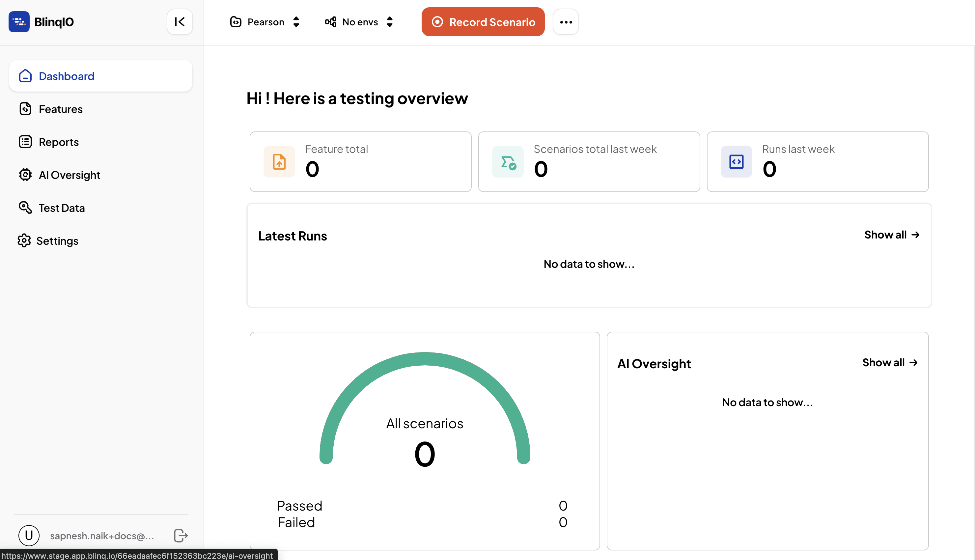
Task: Click No data to show in Latest Runs
Action: (589, 264)
